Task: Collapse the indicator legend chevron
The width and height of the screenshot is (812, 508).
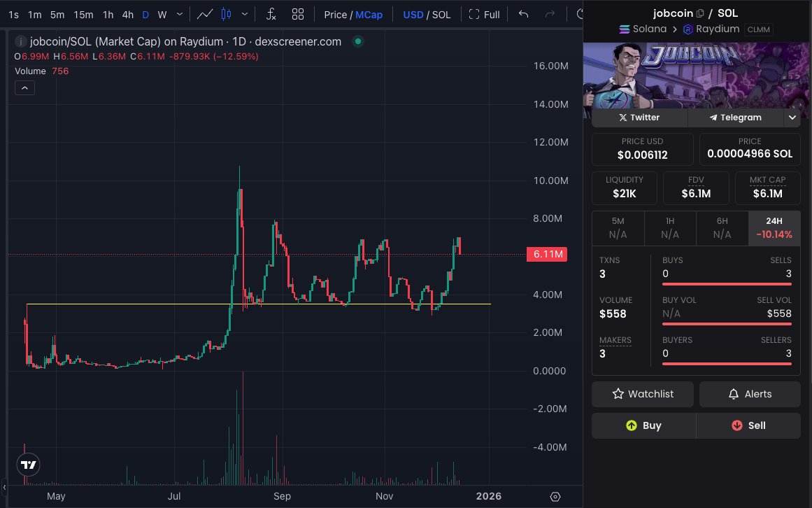Action: (x=25, y=88)
